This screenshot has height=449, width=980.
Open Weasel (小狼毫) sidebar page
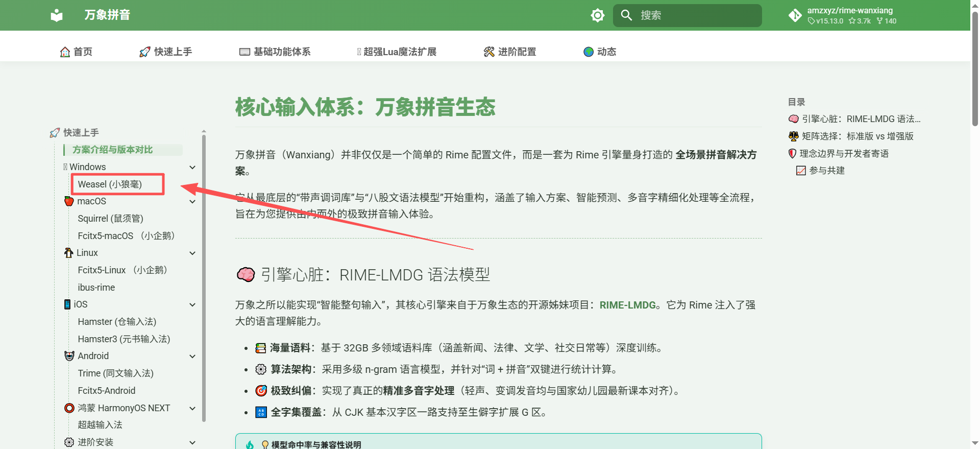(x=110, y=184)
